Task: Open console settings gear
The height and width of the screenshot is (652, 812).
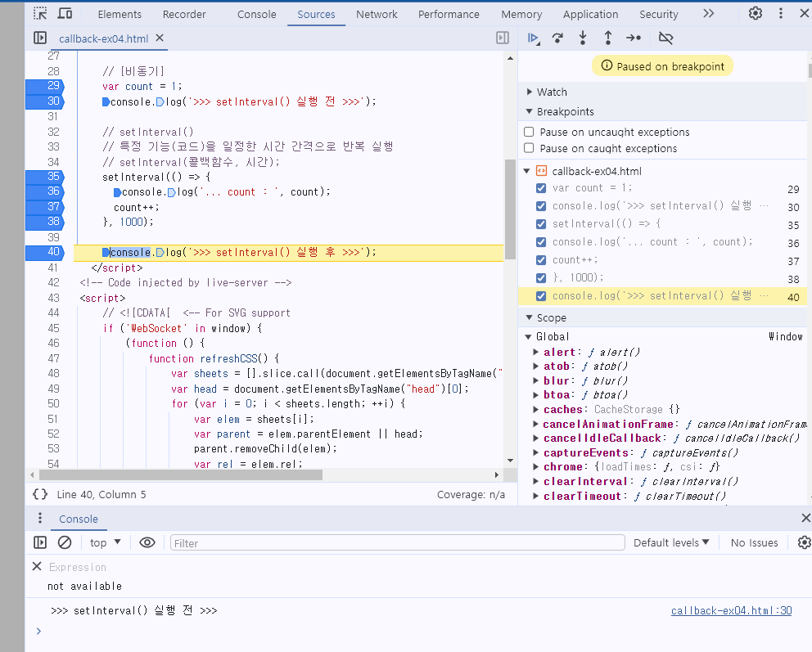Action: point(804,542)
